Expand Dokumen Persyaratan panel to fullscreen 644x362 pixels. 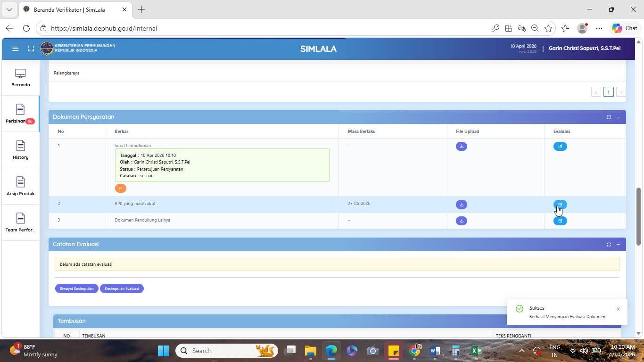609,117
